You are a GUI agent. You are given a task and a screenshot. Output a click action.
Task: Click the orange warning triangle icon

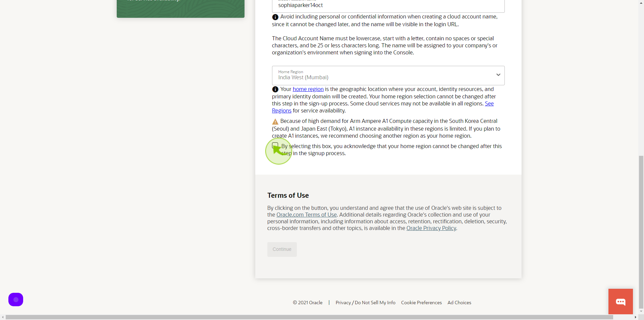pyautogui.click(x=275, y=122)
